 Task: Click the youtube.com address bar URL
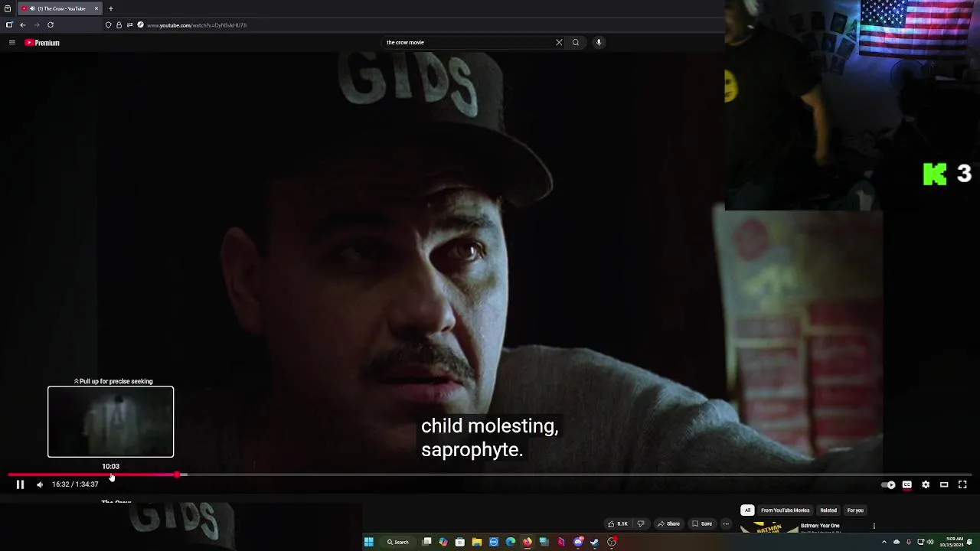tap(197, 25)
